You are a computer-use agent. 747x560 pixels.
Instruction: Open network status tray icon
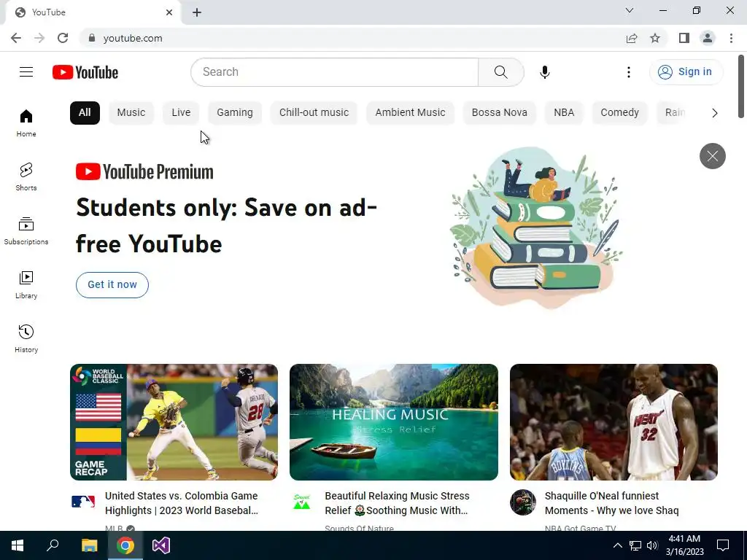[x=635, y=545]
